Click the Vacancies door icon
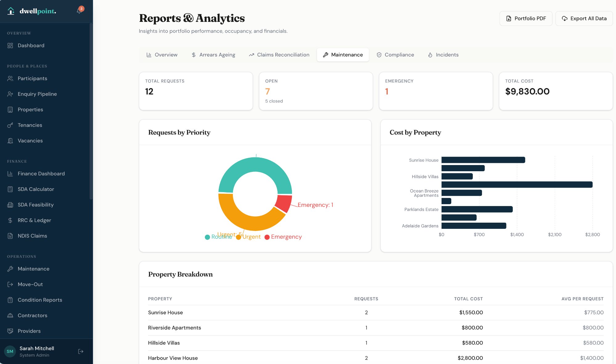The height and width of the screenshot is (364, 616). pos(10,141)
